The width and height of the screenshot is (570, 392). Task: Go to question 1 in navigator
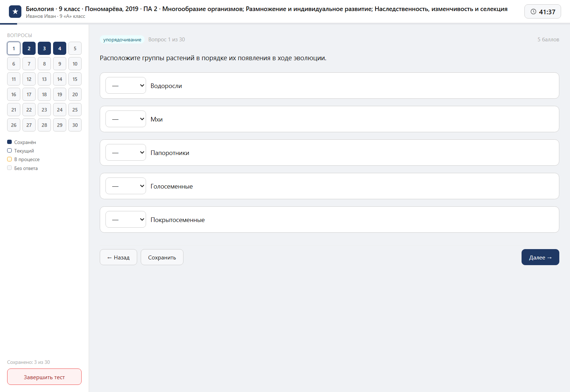(14, 48)
